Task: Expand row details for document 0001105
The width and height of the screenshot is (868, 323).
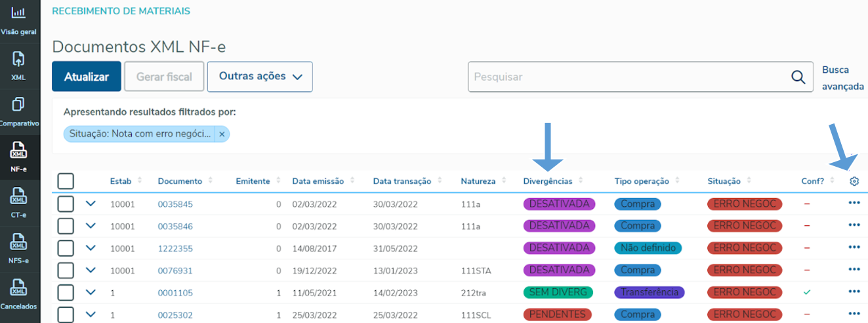Action: click(91, 292)
